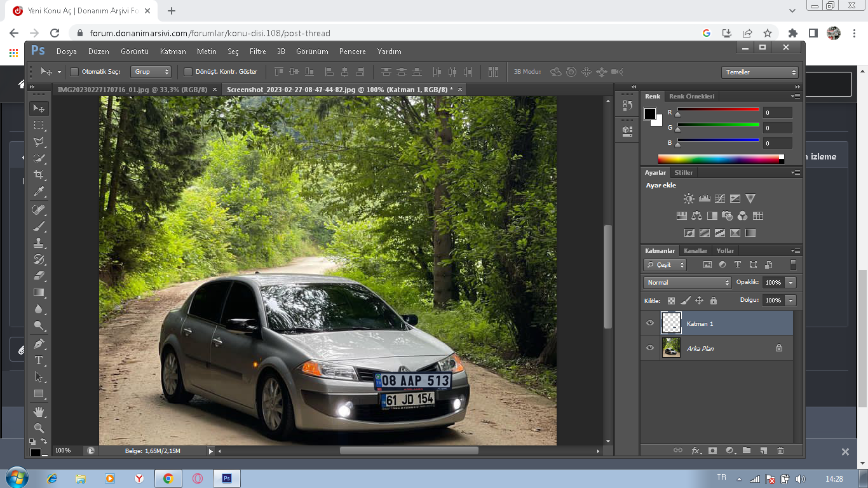Add a Levels adjustment layer
This screenshot has width=868, height=488.
pyautogui.click(x=704, y=199)
